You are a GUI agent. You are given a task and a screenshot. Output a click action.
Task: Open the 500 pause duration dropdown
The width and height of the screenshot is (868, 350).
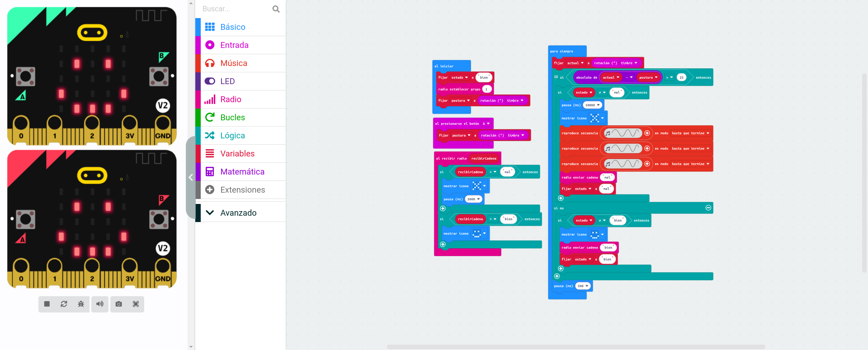click(583, 286)
